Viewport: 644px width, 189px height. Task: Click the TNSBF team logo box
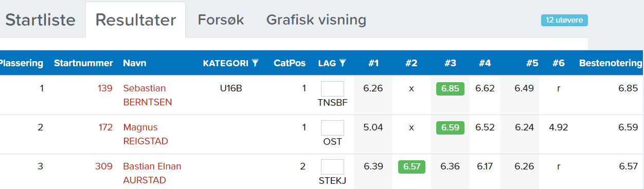332,89
